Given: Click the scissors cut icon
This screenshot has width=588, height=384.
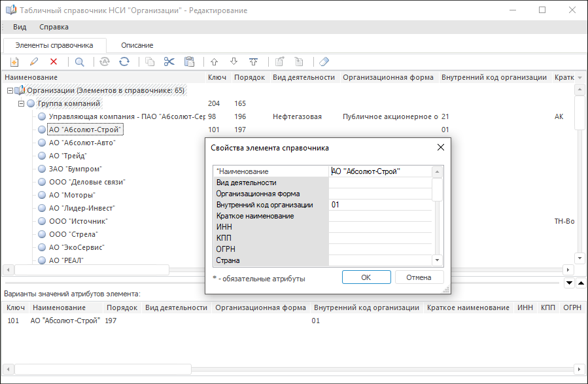Looking at the screenshot, I should tap(169, 61).
